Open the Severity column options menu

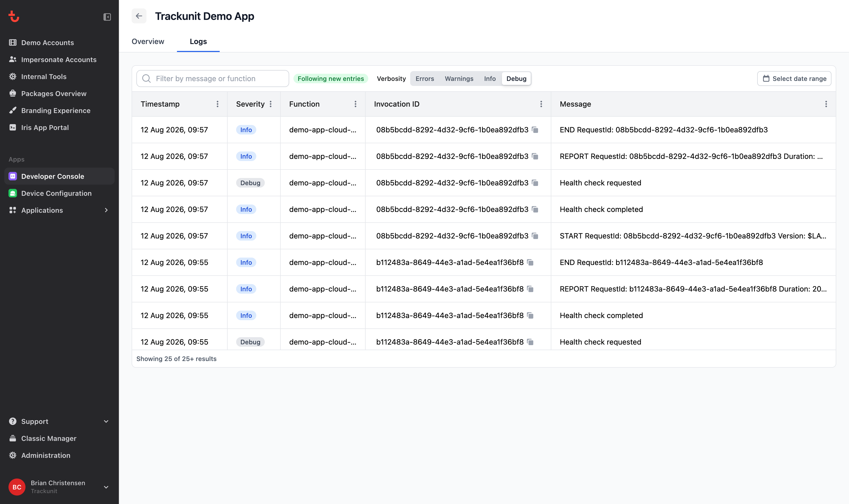coord(271,104)
